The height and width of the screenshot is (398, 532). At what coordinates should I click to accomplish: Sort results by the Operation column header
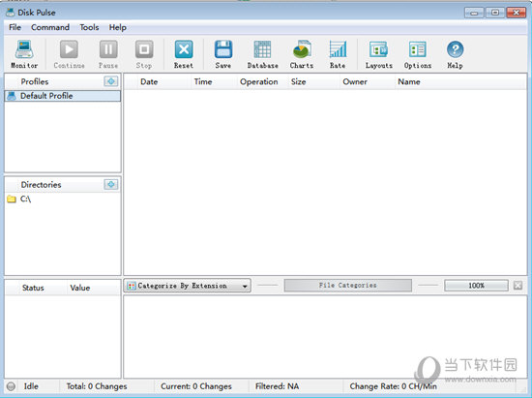[259, 82]
